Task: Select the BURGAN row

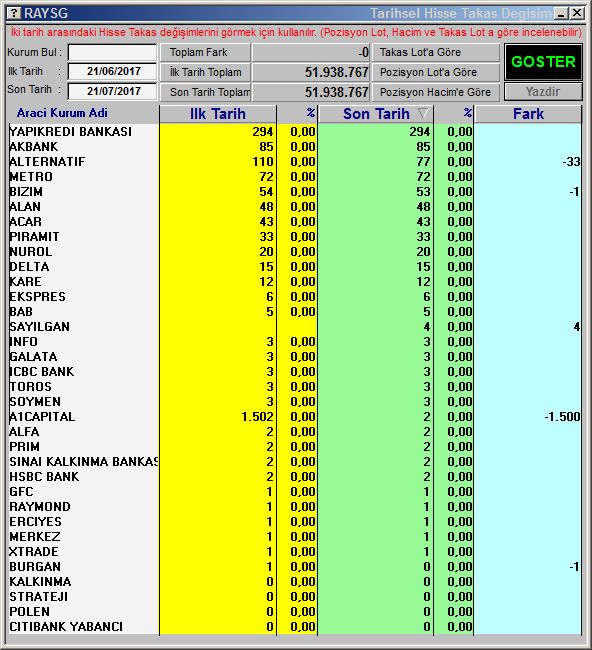Action: tap(295, 567)
